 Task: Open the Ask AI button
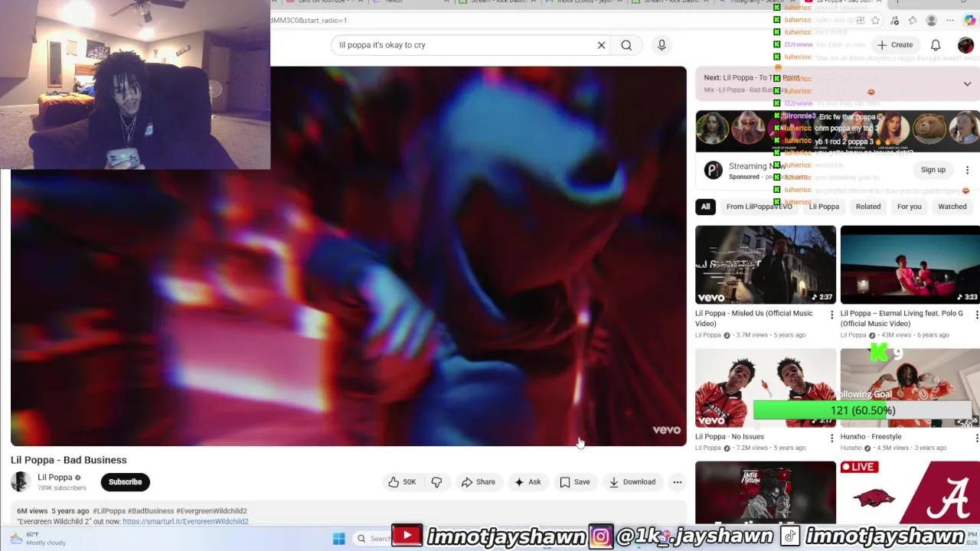(x=528, y=482)
